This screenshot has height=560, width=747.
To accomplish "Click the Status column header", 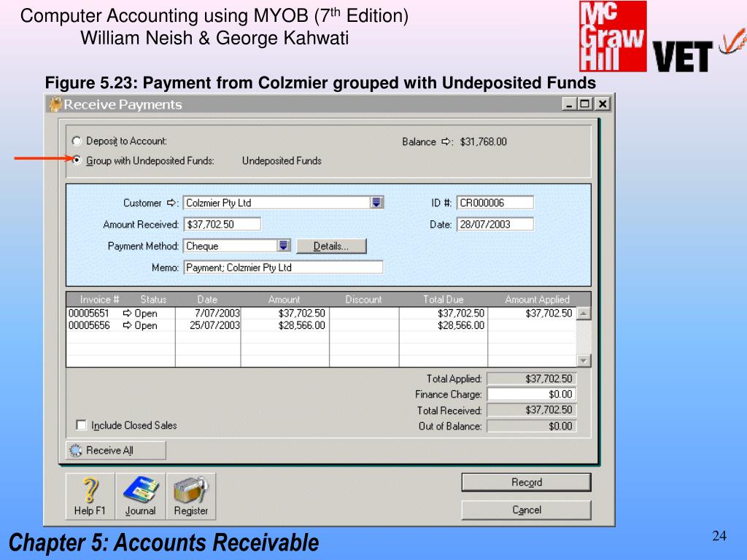I will 153,300.
